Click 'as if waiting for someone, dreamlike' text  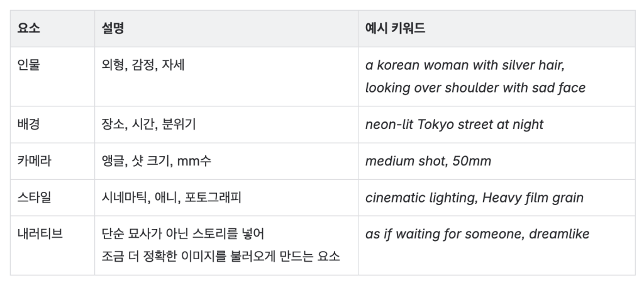(x=477, y=233)
